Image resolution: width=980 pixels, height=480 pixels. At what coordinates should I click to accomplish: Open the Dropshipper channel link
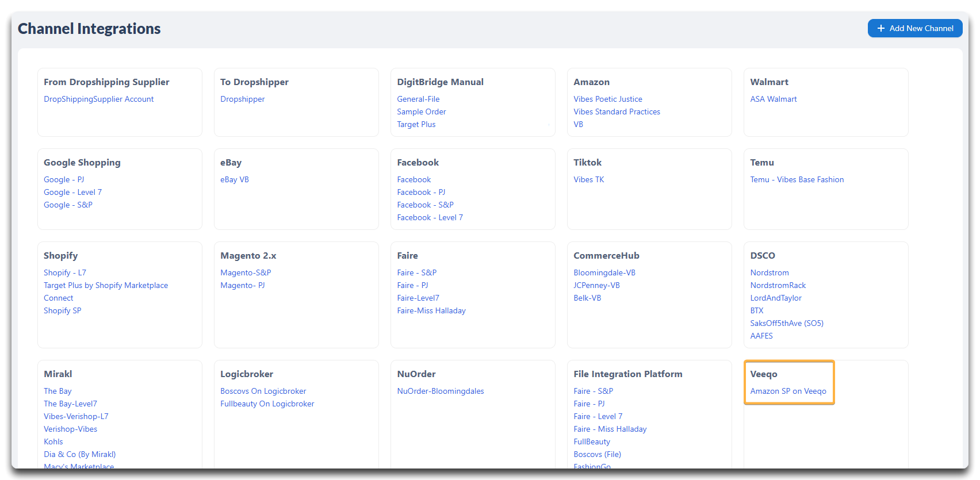(x=243, y=99)
